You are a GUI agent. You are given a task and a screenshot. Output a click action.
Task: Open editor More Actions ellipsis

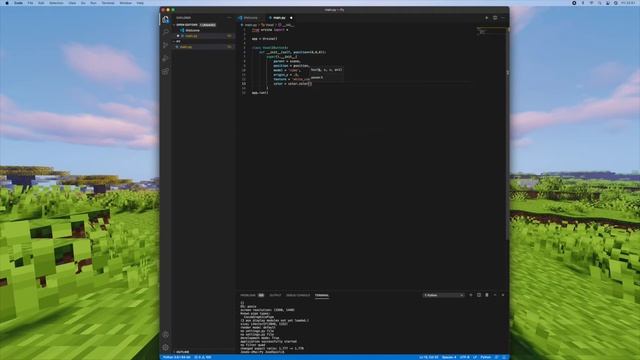(503, 18)
